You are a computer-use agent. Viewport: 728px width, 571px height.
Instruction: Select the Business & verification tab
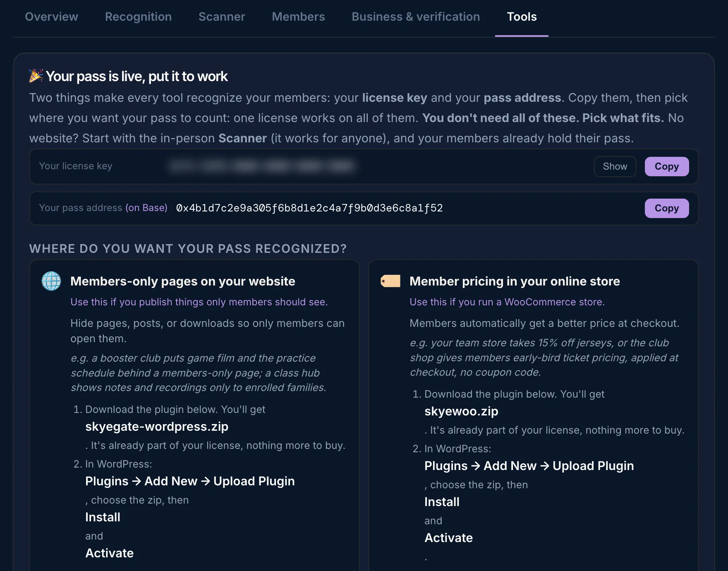point(416,17)
